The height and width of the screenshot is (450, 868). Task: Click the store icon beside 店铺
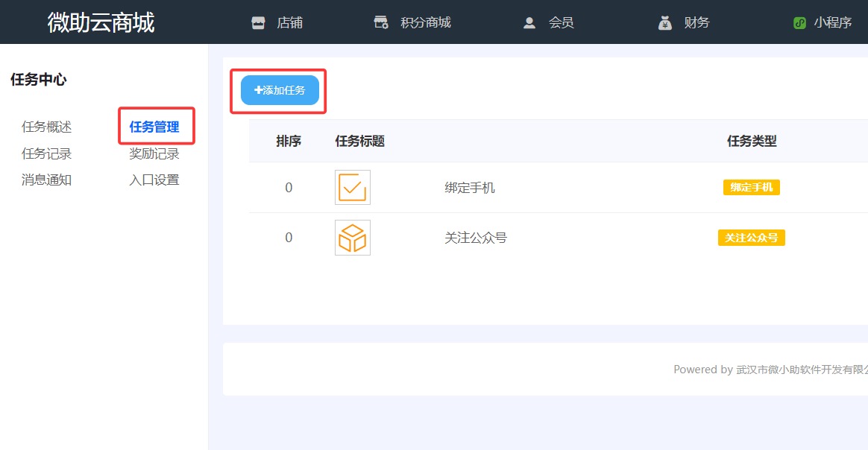(258, 22)
